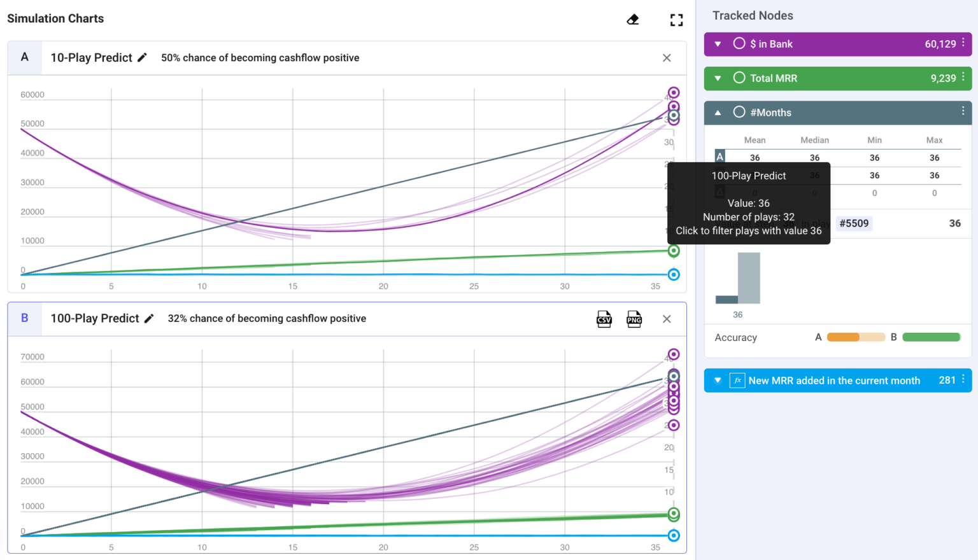
Task: Export 100-Play Predict data as CSV
Action: point(604,319)
